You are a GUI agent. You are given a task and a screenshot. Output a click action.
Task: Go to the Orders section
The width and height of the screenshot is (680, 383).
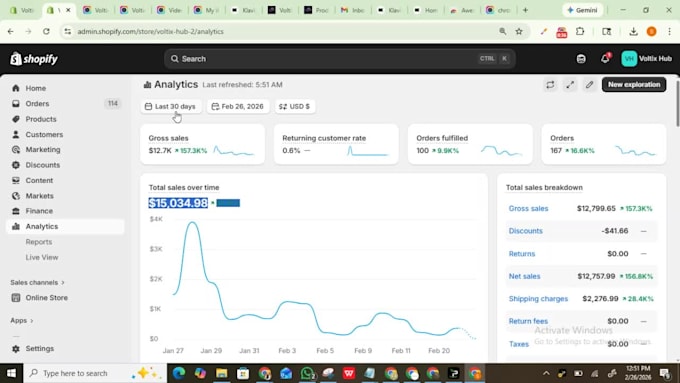pos(37,104)
